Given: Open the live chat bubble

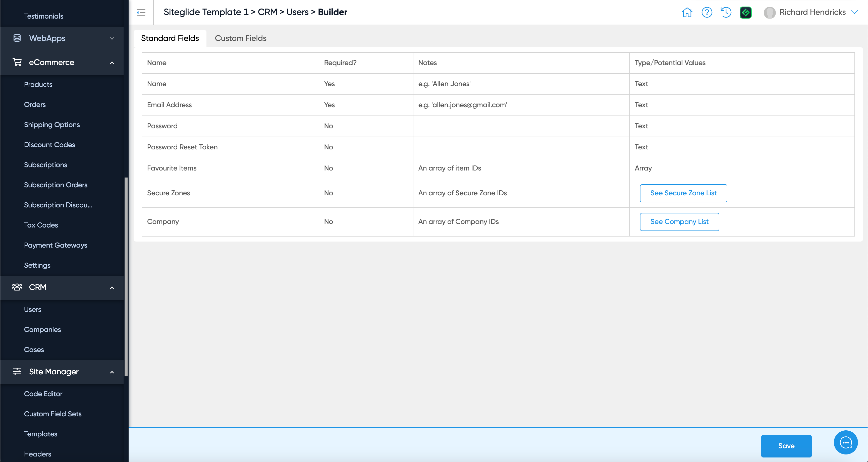Looking at the screenshot, I should coord(845,442).
